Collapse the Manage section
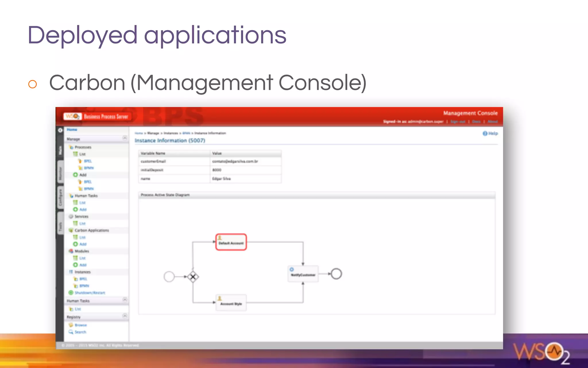This screenshot has height=368, width=588. 125,138
